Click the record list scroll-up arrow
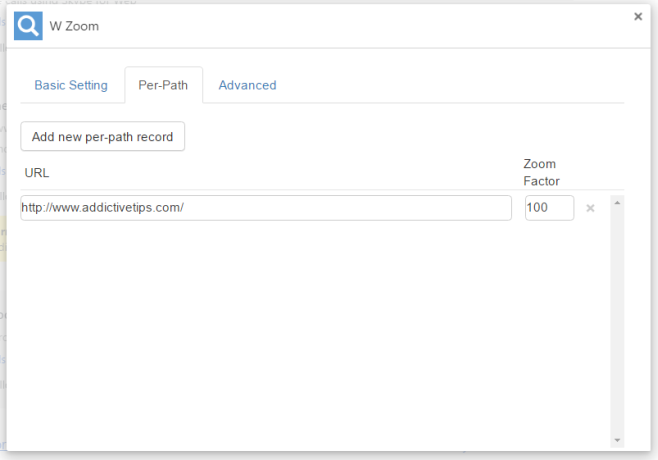This screenshot has width=658, height=460. click(x=617, y=203)
